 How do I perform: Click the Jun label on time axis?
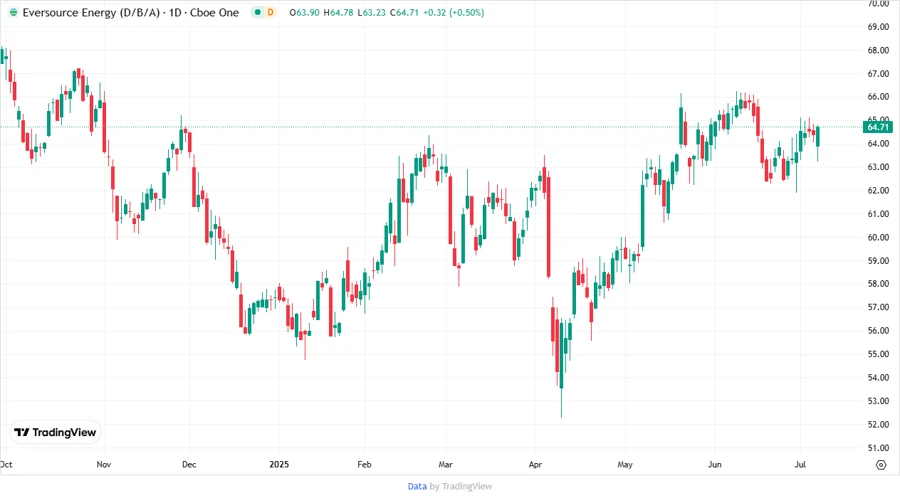click(715, 464)
